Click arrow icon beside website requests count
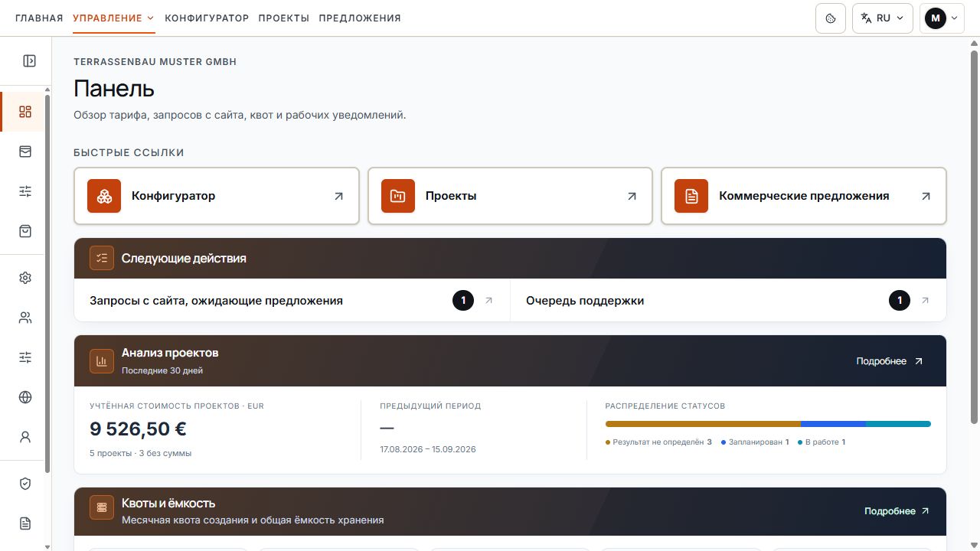Image resolution: width=980 pixels, height=551 pixels. [x=489, y=301]
